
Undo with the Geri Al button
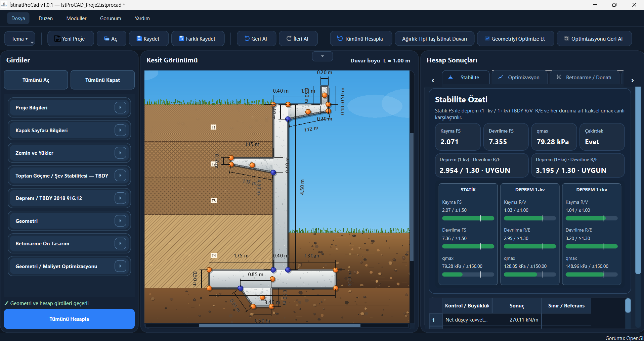pos(256,39)
